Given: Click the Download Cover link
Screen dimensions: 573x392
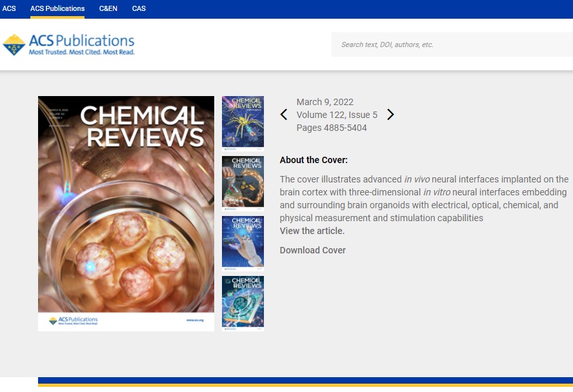Looking at the screenshot, I should pos(312,250).
